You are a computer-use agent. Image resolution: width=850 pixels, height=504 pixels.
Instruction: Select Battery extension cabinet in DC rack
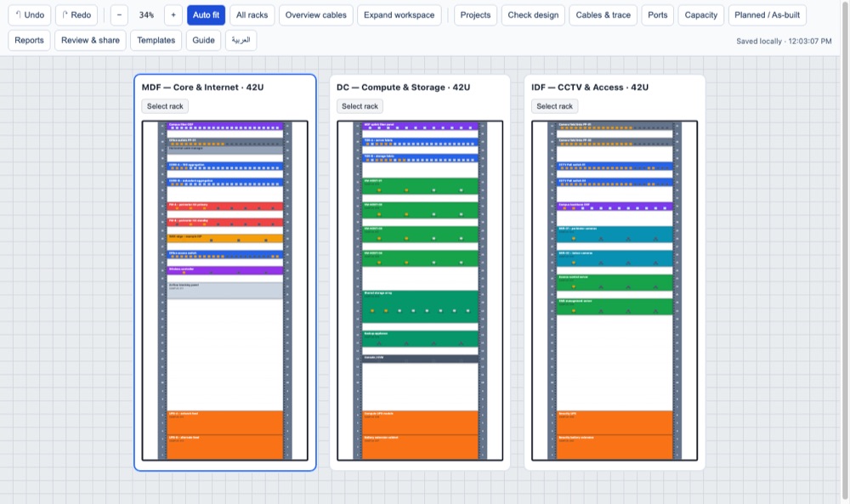point(420,447)
